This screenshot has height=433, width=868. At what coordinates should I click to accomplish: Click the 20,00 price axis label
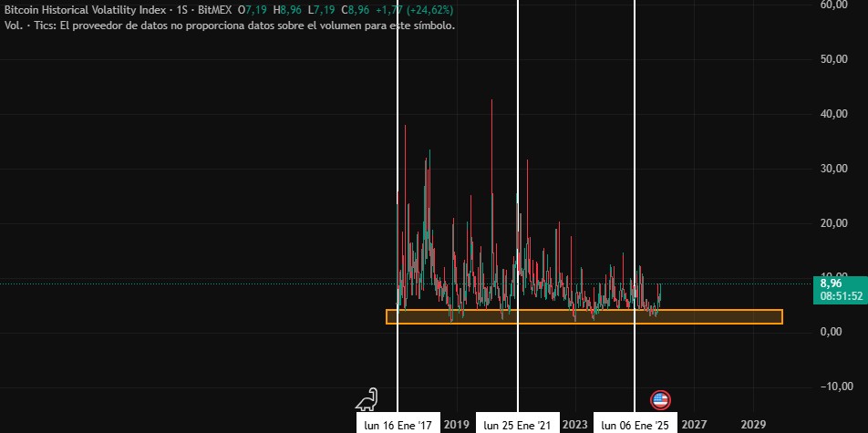(833, 223)
